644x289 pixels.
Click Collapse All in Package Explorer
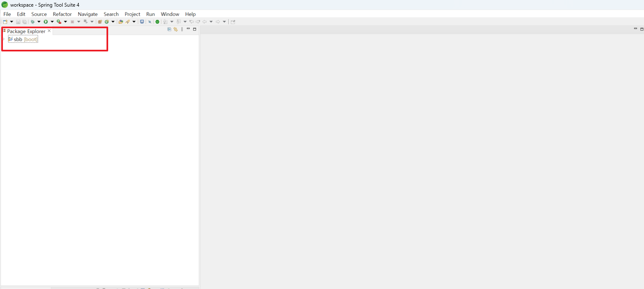click(169, 29)
